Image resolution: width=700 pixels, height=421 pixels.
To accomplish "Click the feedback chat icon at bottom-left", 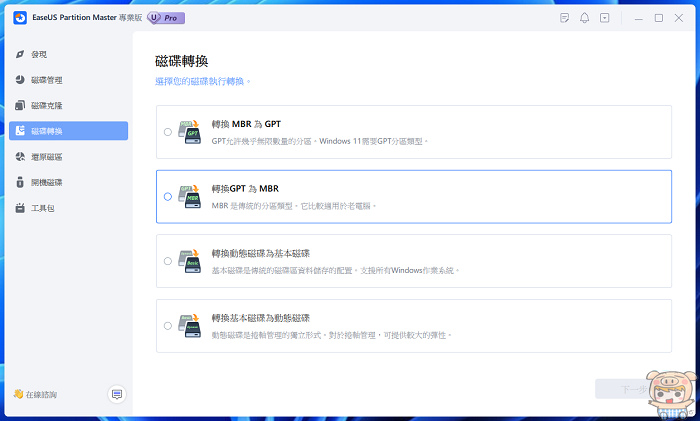I will [117, 394].
